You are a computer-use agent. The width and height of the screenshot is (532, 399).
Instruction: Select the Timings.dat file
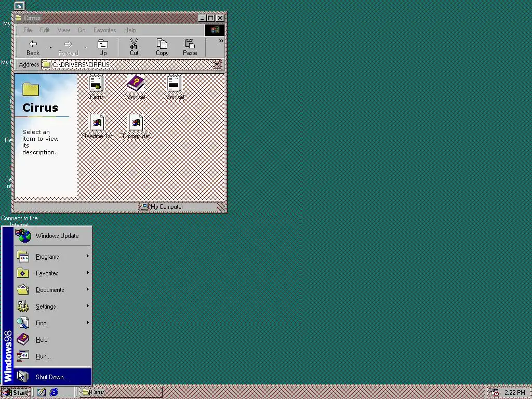(x=136, y=127)
